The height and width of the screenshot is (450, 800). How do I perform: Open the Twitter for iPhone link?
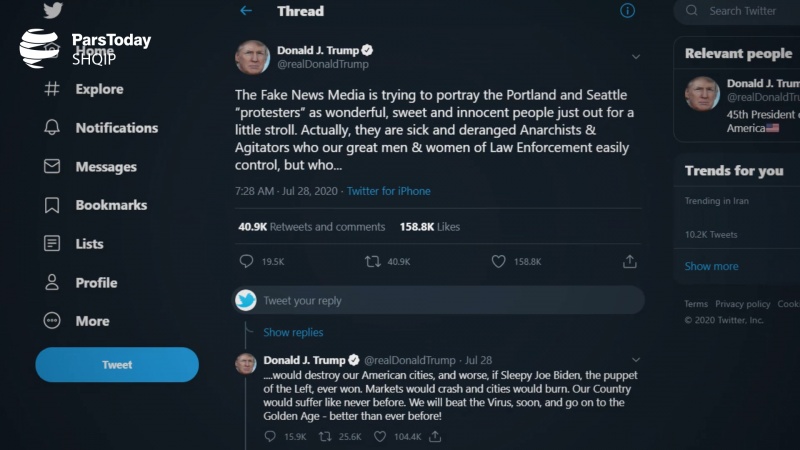(x=388, y=191)
